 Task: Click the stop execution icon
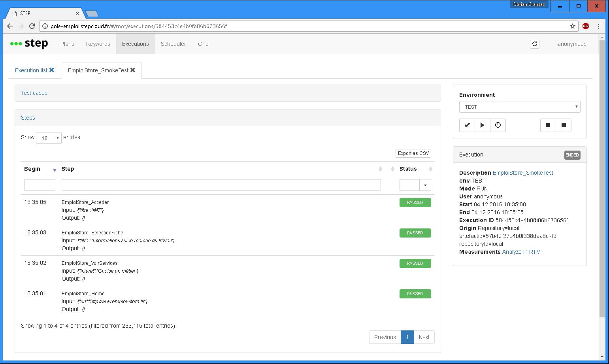(x=564, y=125)
